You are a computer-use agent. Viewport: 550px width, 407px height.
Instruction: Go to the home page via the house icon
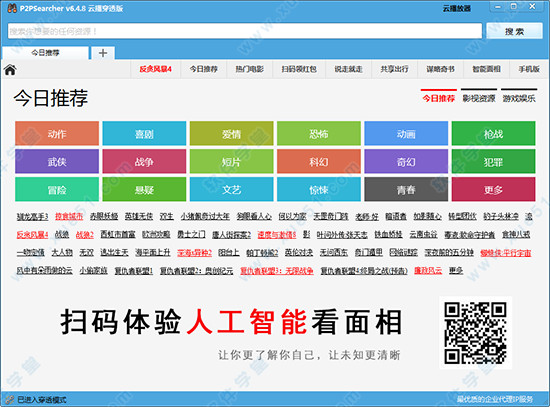pos(10,69)
